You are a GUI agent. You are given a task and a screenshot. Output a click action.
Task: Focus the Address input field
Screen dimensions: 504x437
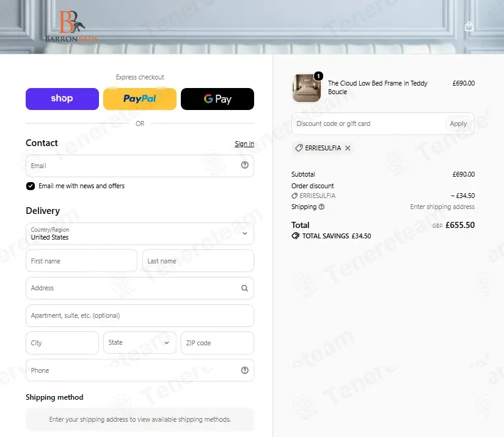point(140,288)
